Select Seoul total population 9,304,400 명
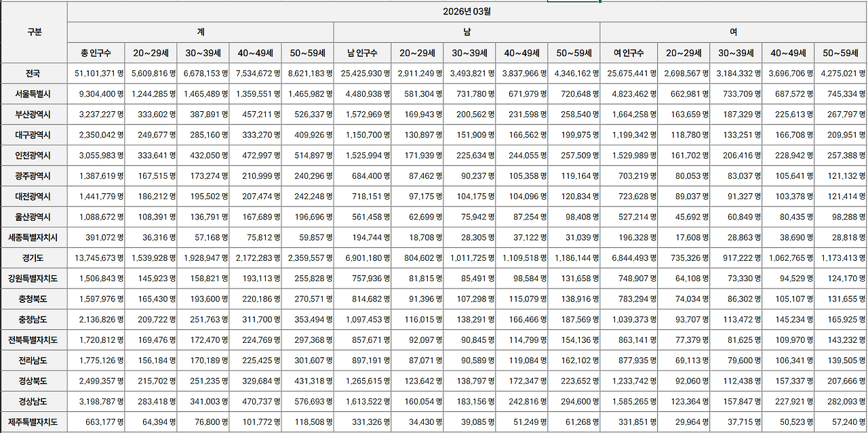Screen dimensions: 868x433 point(96,94)
